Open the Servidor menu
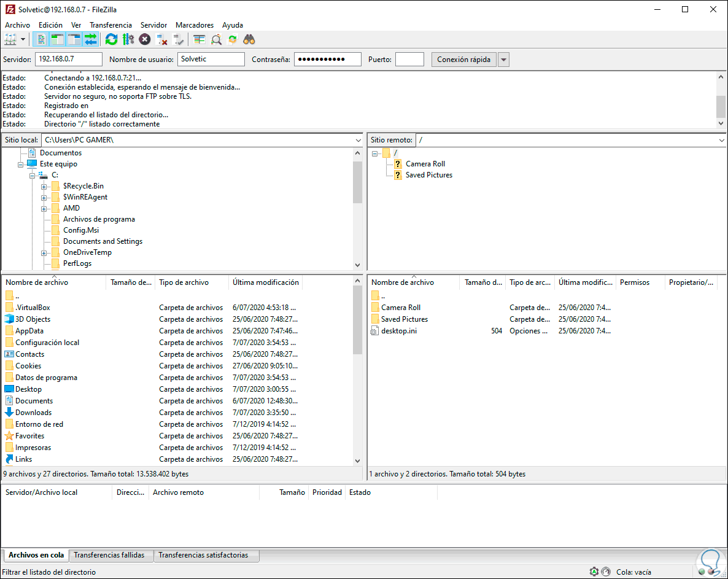 click(x=153, y=25)
